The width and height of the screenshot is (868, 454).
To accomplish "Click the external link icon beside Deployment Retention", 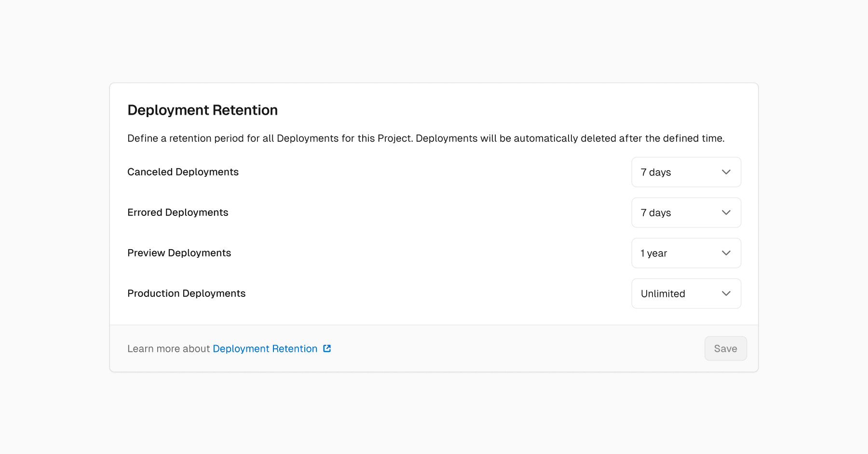I will [x=327, y=348].
